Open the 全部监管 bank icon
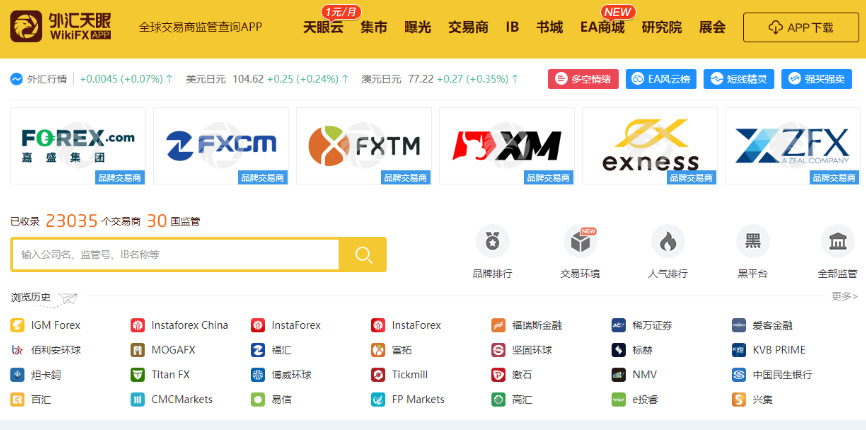Screen dimensions: 866x430 [x=838, y=241]
